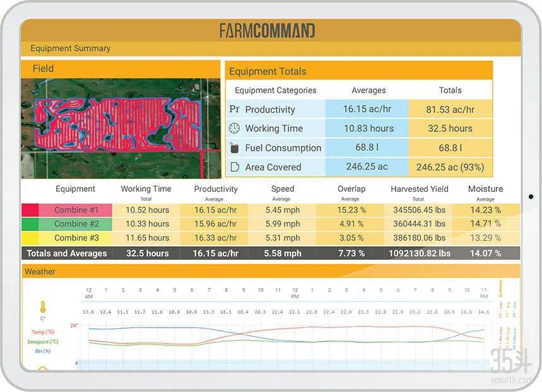Click the Working Time clock icon
This screenshot has height=392, width=542.
234,128
